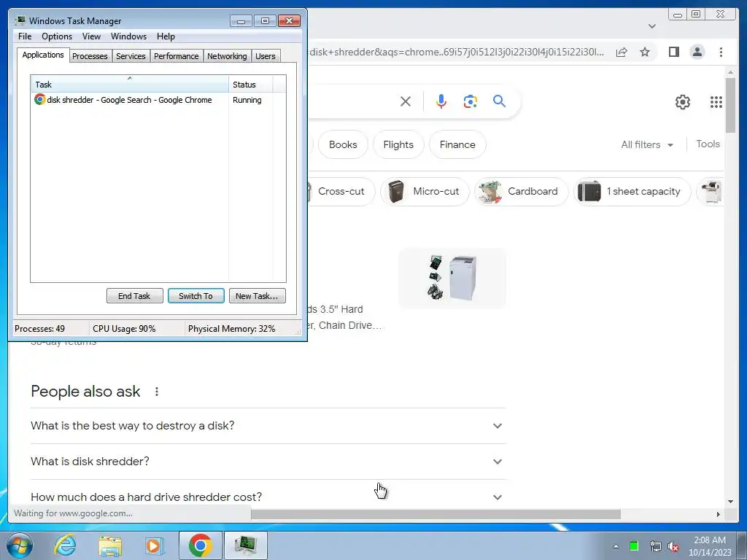The image size is (747, 560).
Task: Select the Applications tab
Action: tap(43, 55)
